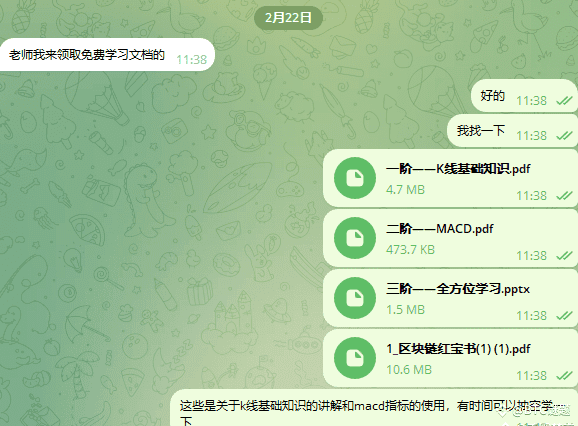This screenshot has width=578, height=426.
Task: Click the 10.6 MB file size label
Action: pyautogui.click(x=409, y=370)
